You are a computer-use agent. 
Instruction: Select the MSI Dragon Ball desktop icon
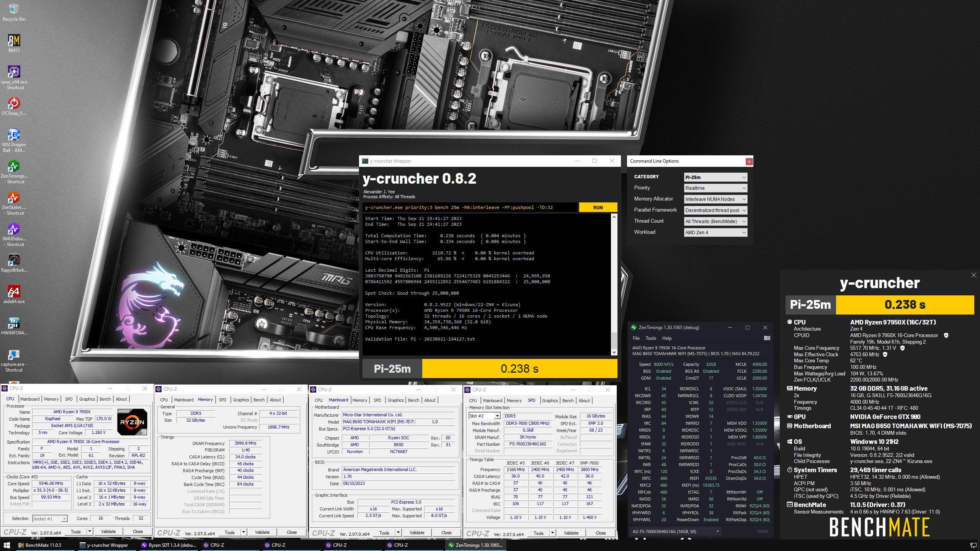14,141
